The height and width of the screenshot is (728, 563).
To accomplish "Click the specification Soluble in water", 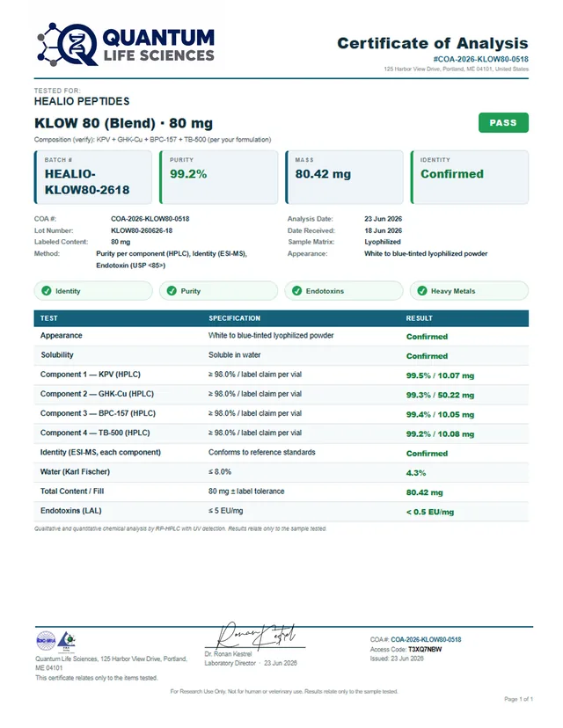I will (x=234, y=354).
